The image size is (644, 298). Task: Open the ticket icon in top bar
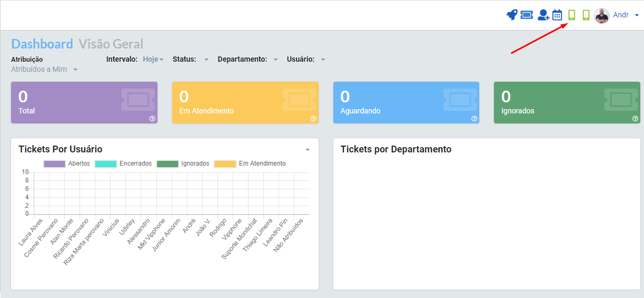527,15
